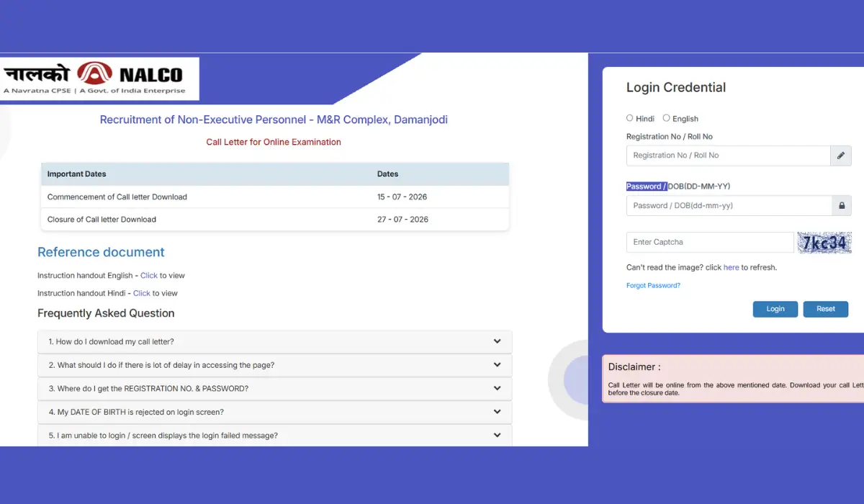Click the 'Disclaimer :' heading
864x504 pixels.
pyautogui.click(x=634, y=367)
